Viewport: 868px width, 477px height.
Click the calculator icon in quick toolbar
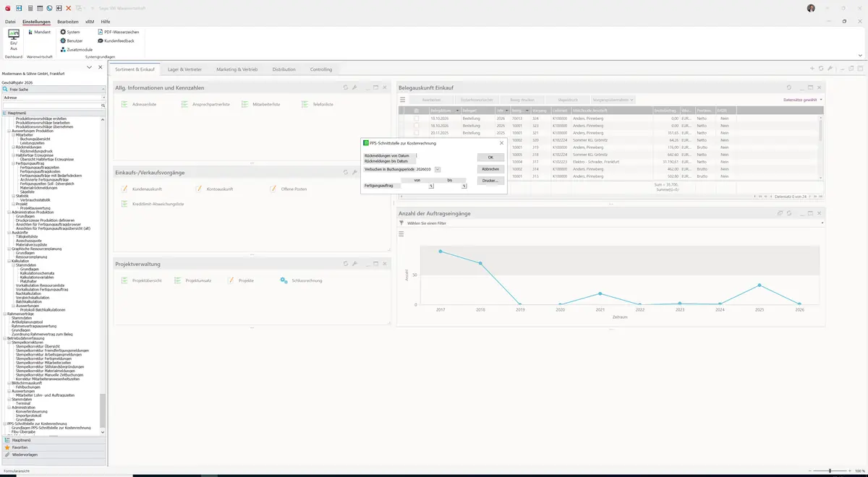click(30, 8)
